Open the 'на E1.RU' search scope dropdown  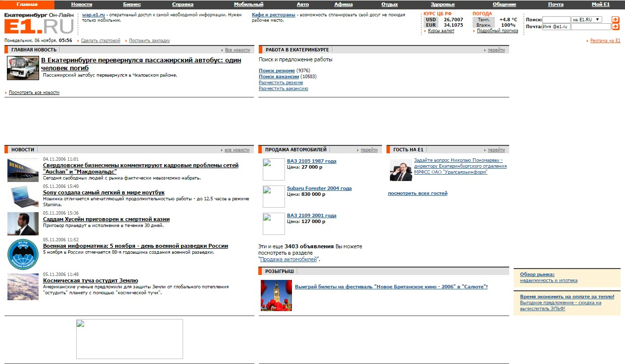pyautogui.click(x=586, y=20)
